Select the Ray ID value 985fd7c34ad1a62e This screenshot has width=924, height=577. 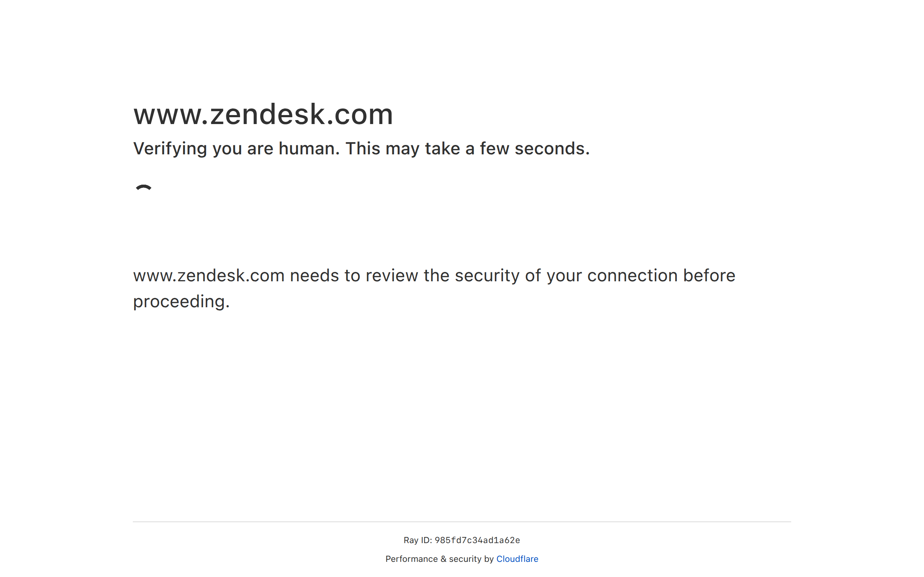pos(477,540)
